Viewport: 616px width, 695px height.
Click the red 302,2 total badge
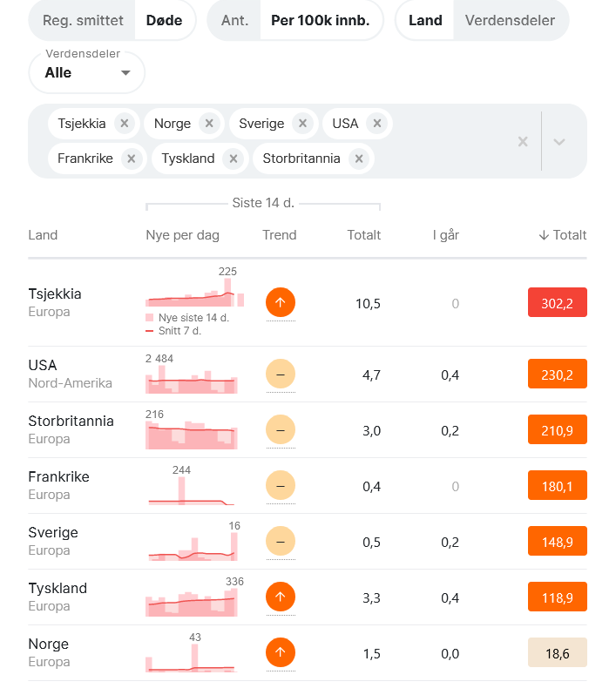[558, 303]
